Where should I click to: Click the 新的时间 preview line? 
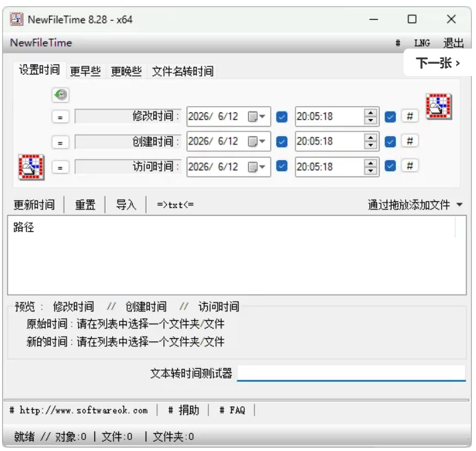(x=125, y=342)
